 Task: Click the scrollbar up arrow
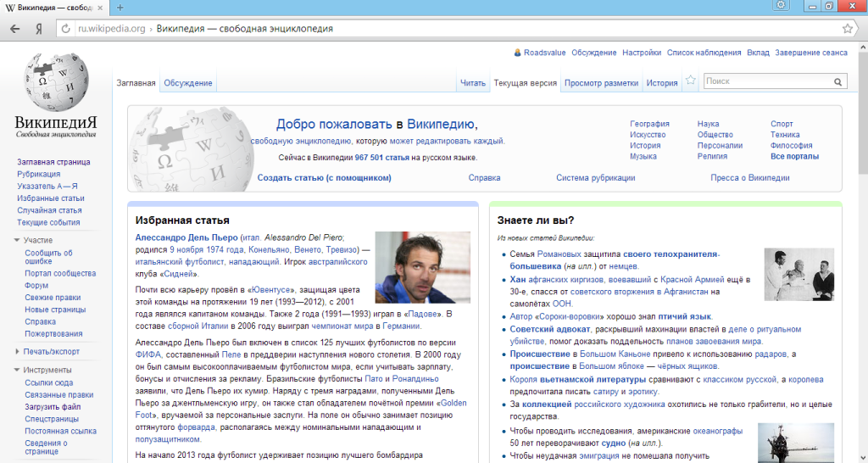click(x=862, y=47)
